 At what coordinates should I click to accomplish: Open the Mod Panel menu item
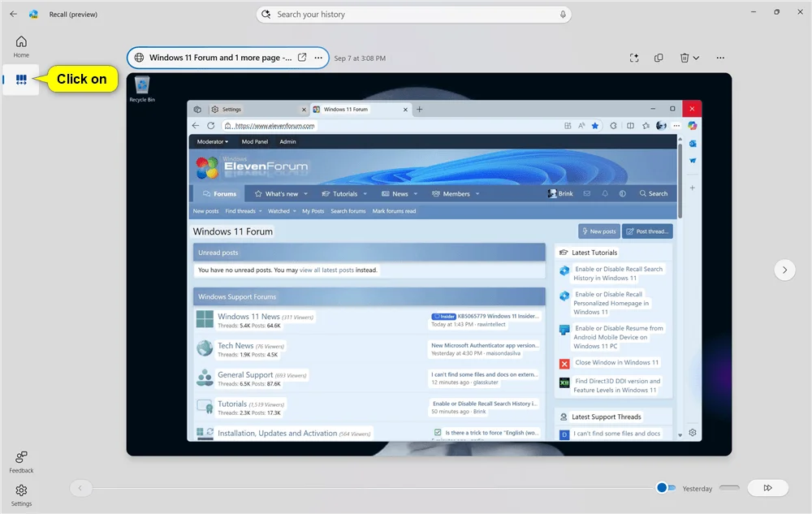(x=255, y=142)
